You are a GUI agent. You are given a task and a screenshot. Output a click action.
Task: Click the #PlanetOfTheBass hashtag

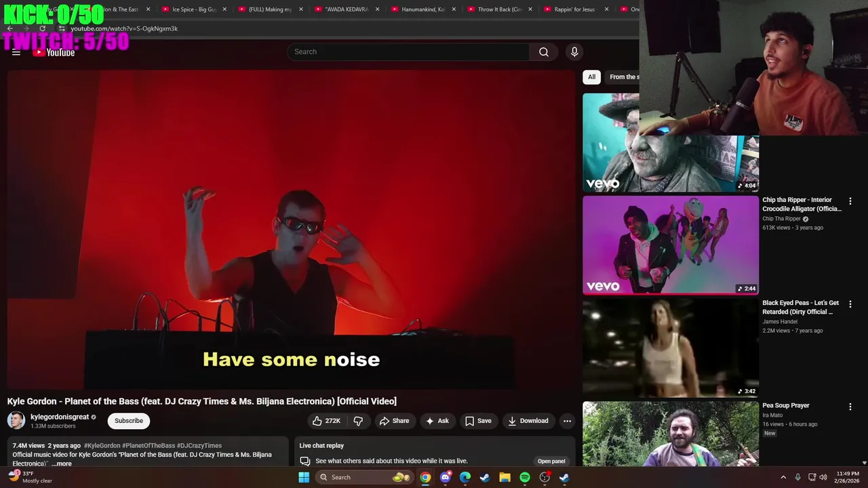point(149,446)
